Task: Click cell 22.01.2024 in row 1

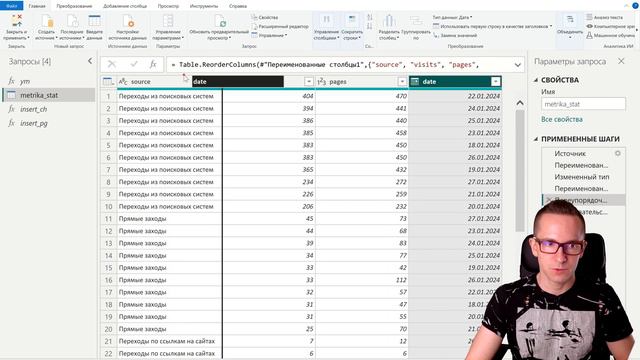Action: click(455, 96)
